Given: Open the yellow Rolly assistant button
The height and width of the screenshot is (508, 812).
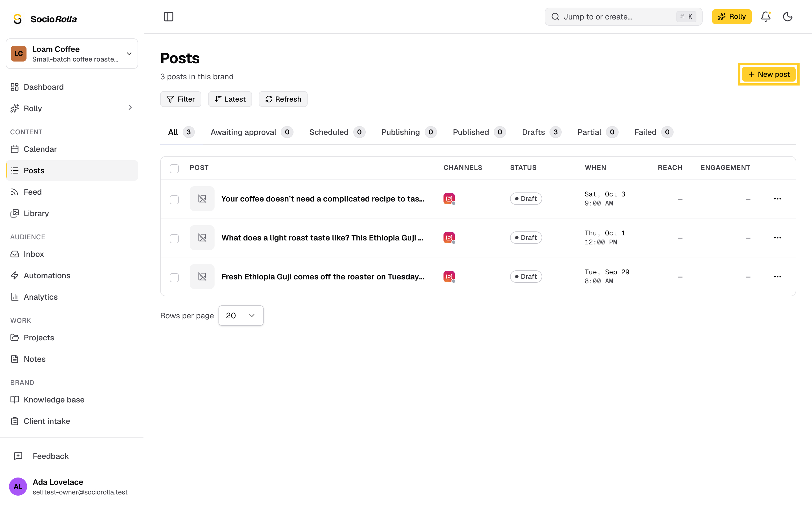Looking at the screenshot, I should coord(731,16).
